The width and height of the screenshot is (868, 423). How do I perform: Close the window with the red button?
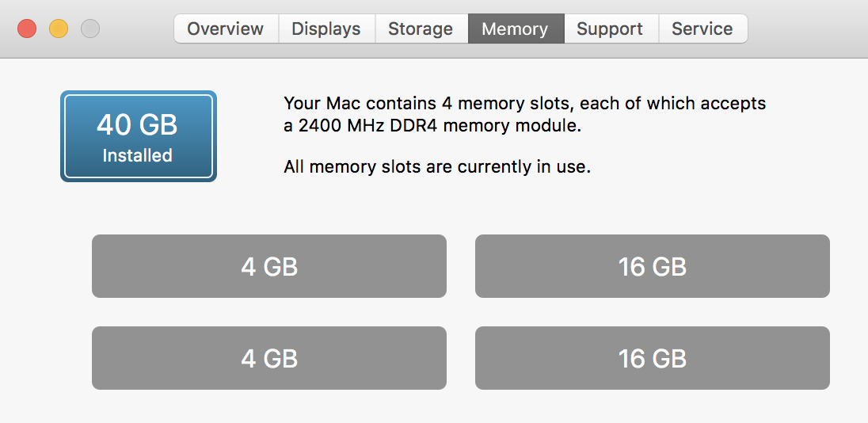[x=27, y=29]
